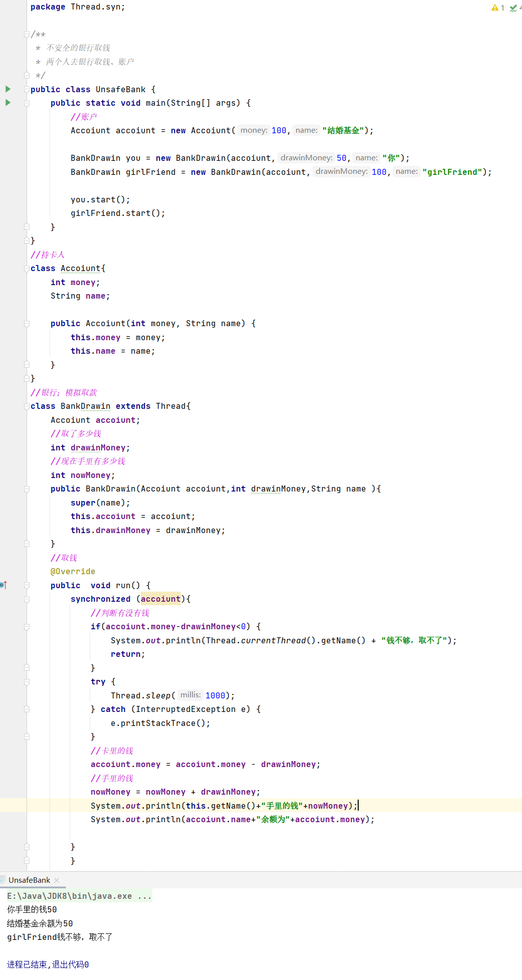The image size is (522, 980).
Task: Click the "结婚基金" string literal
Action: 343,130
